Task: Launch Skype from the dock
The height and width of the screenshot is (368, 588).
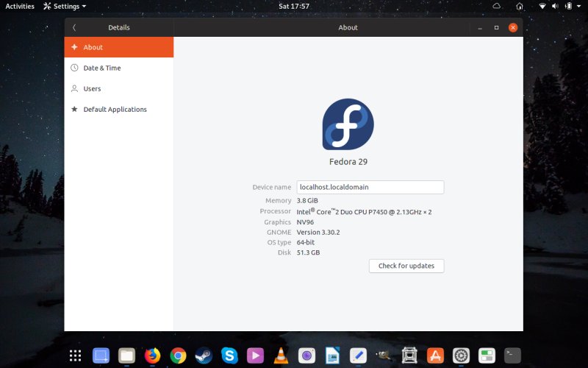Action: point(229,356)
